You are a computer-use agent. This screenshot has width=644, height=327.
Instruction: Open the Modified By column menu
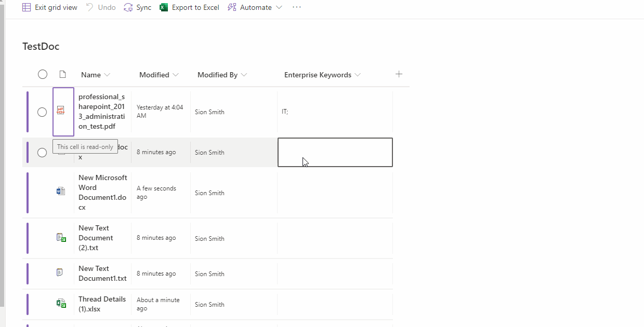244,75
